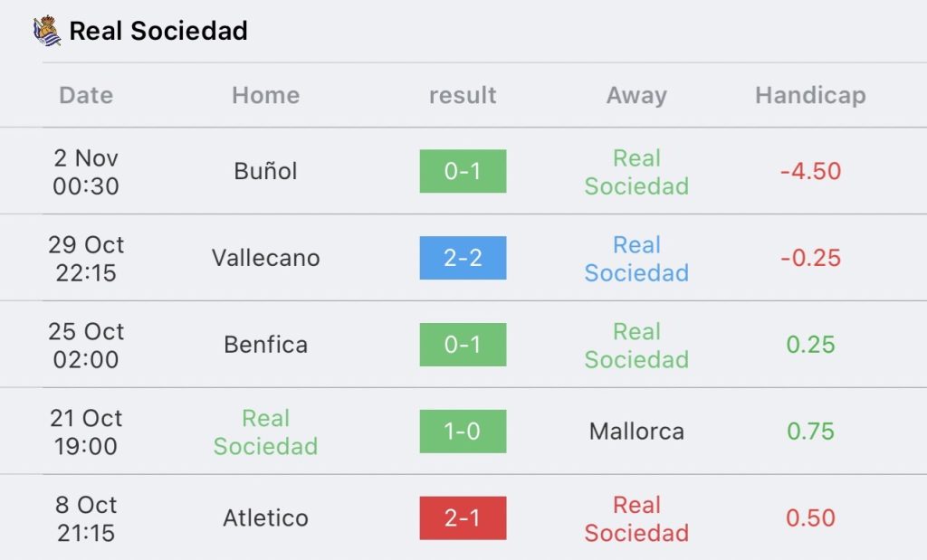Image resolution: width=927 pixels, height=560 pixels.
Task: Open the blue 2-2 score badge
Action: coord(463,258)
